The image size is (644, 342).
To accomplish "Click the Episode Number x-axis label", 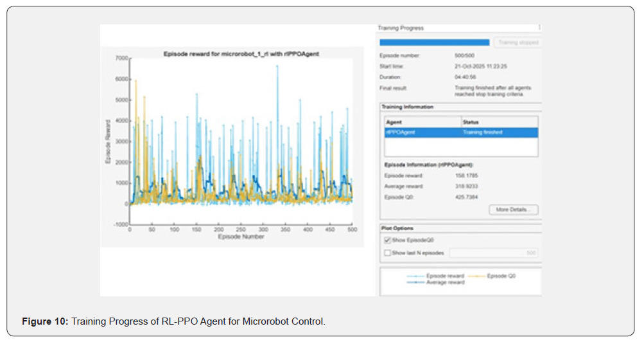I will coord(241,237).
